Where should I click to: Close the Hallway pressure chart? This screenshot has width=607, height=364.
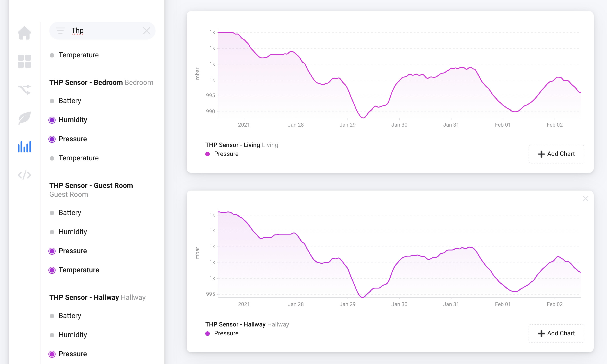click(585, 198)
